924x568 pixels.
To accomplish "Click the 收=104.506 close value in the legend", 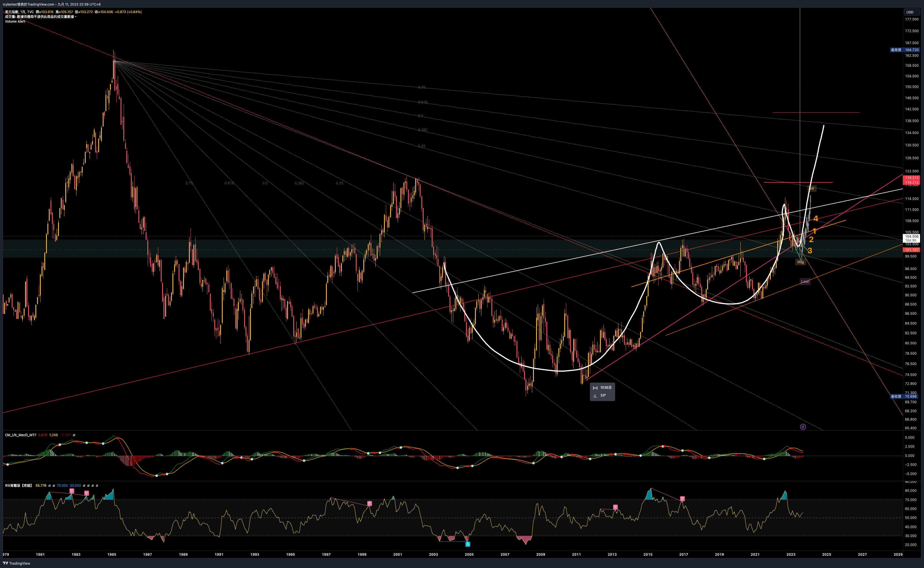I will click(x=104, y=12).
